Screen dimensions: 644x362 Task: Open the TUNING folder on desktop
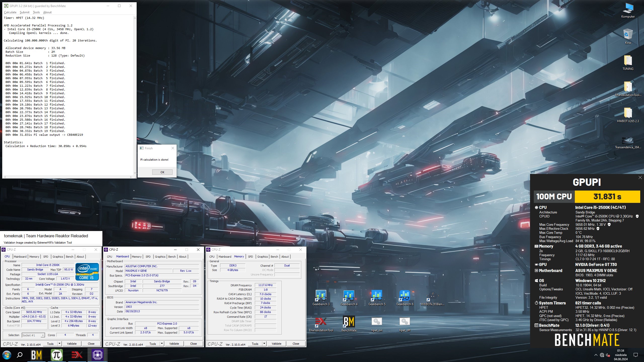click(x=628, y=62)
